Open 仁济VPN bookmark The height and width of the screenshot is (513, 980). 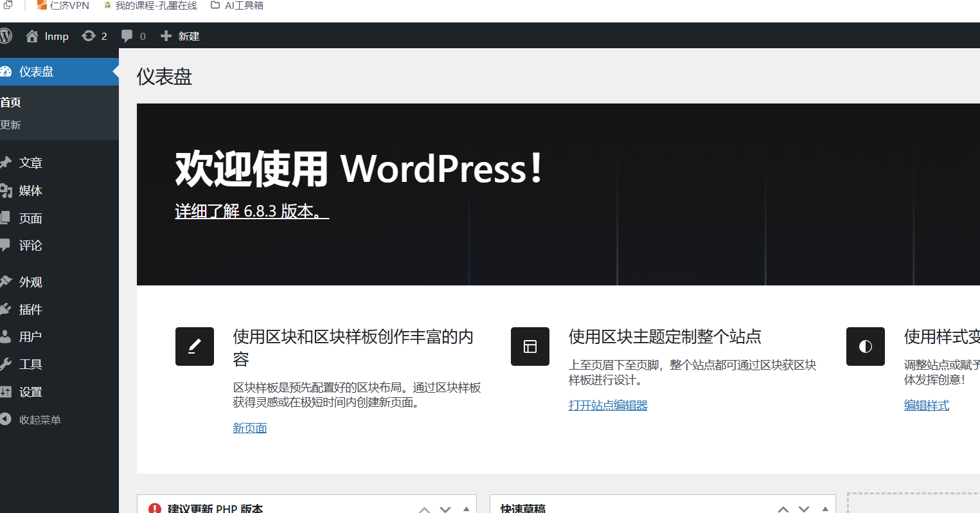(63, 5)
